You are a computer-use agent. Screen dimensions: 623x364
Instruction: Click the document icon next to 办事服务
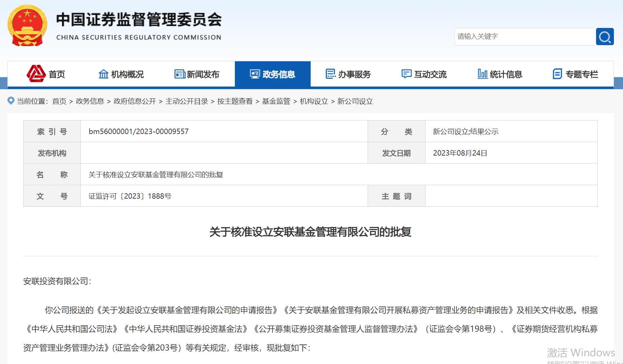[331, 74]
